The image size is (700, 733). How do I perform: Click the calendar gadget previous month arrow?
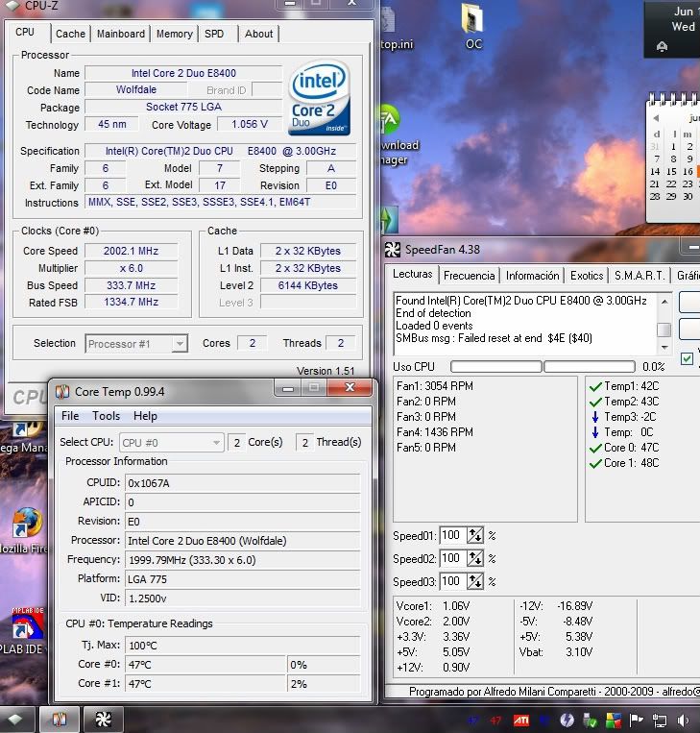pyautogui.click(x=656, y=118)
